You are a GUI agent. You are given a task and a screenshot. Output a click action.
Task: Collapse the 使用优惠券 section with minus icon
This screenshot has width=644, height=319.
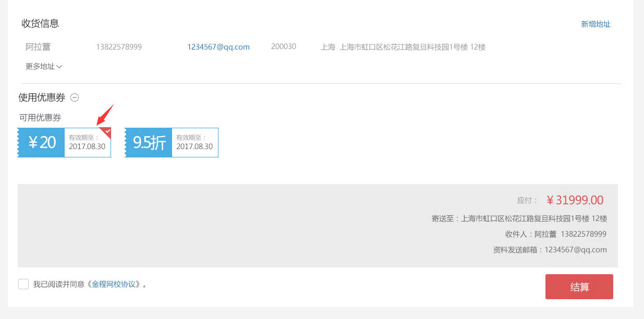coord(75,97)
